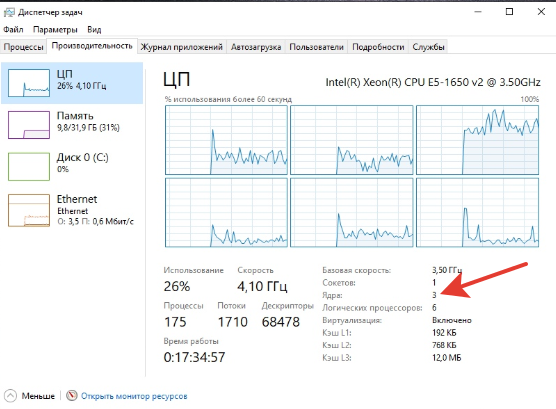Screen dimensions: 556x409
Task: Click the 68478 descriptors count
Action: click(x=280, y=322)
